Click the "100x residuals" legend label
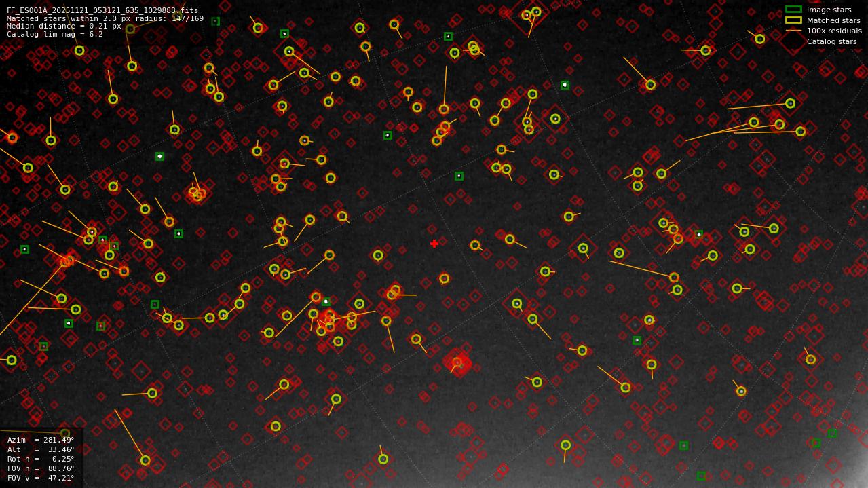Image resolution: width=868 pixels, height=488 pixels. [x=834, y=31]
